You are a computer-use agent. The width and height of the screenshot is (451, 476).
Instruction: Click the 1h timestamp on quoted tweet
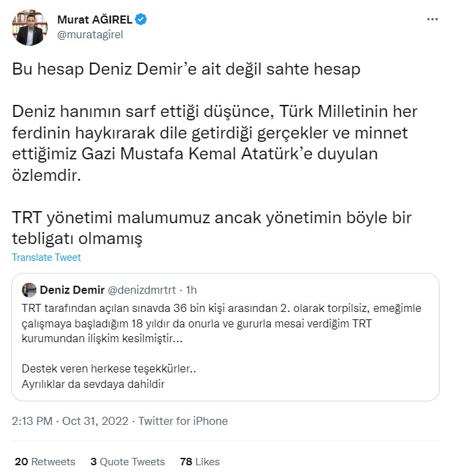191,290
